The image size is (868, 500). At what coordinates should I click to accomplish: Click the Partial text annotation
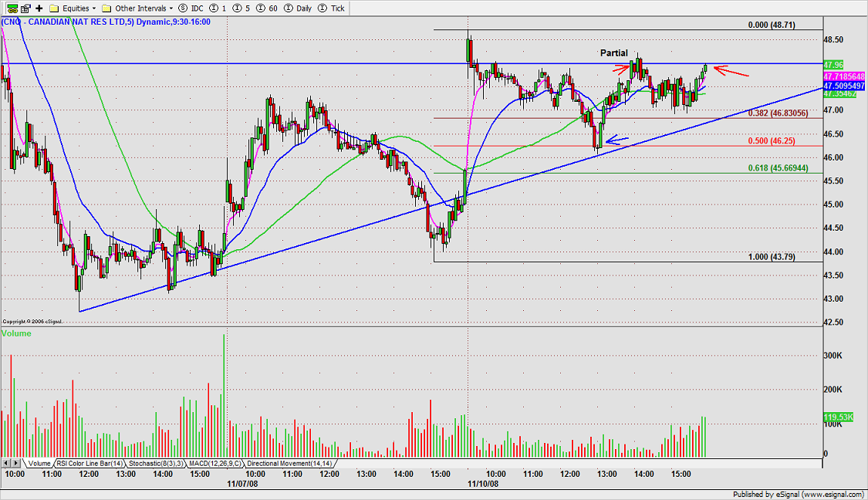click(614, 53)
